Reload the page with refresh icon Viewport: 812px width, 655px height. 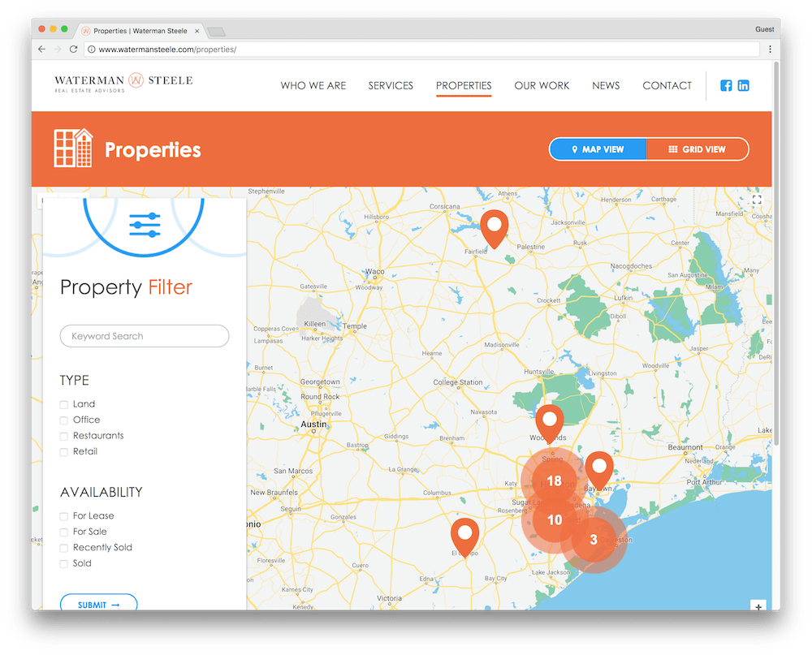click(74, 50)
